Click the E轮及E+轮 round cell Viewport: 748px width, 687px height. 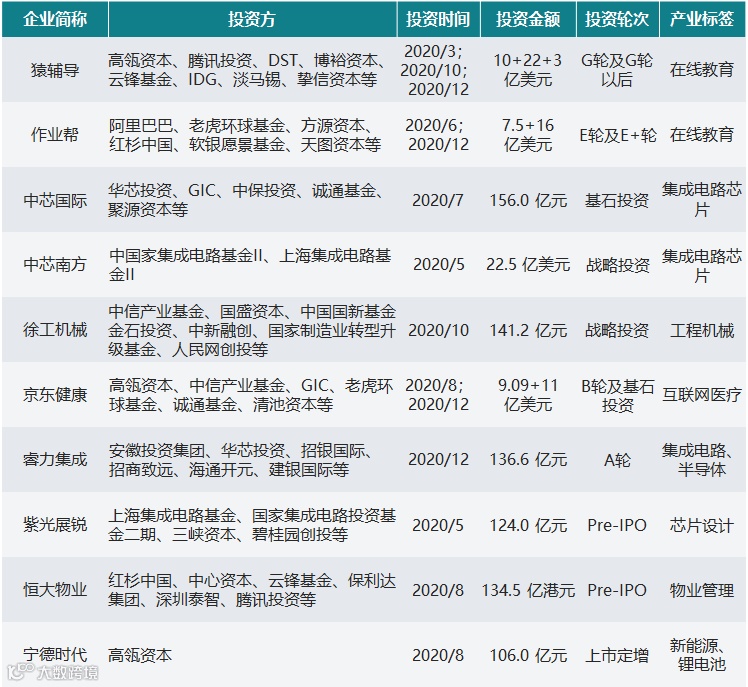618,135
